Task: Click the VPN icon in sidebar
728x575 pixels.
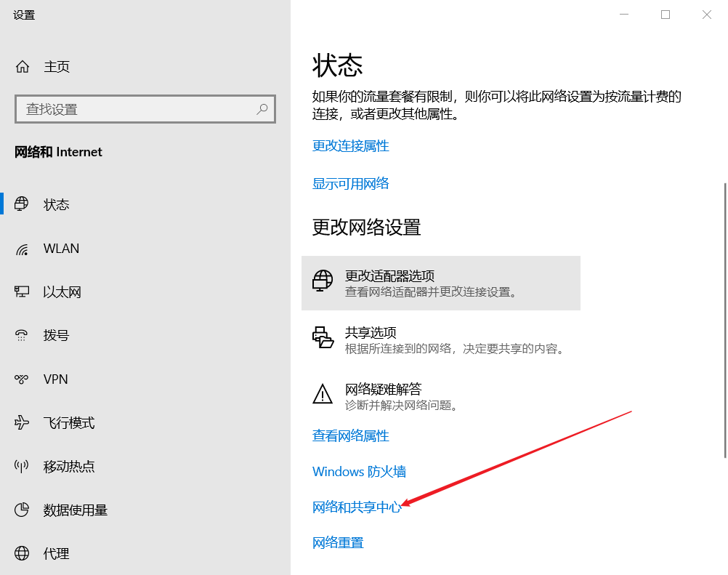Action: pyautogui.click(x=21, y=379)
